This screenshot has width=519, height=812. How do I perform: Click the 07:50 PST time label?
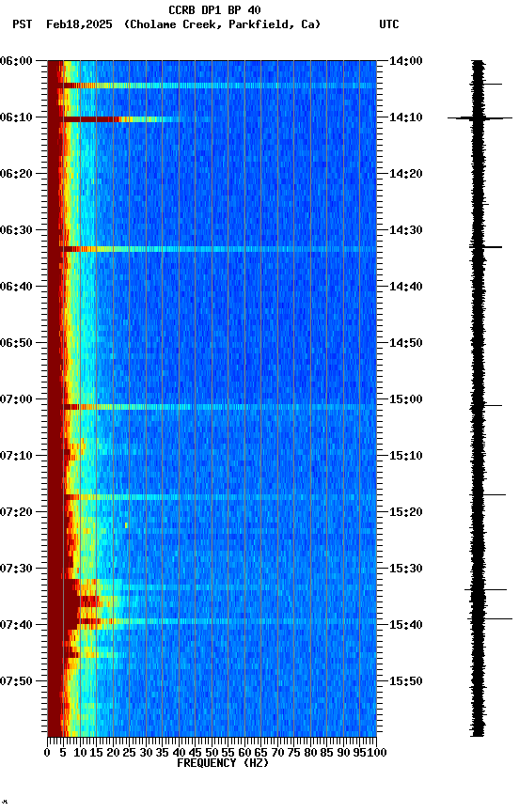pyautogui.click(x=16, y=681)
